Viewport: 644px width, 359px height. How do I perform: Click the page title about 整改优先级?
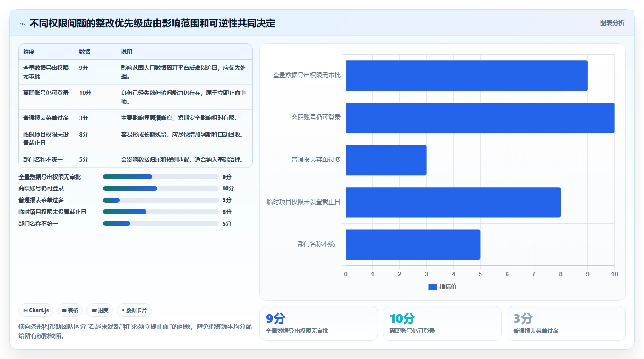[x=152, y=23]
